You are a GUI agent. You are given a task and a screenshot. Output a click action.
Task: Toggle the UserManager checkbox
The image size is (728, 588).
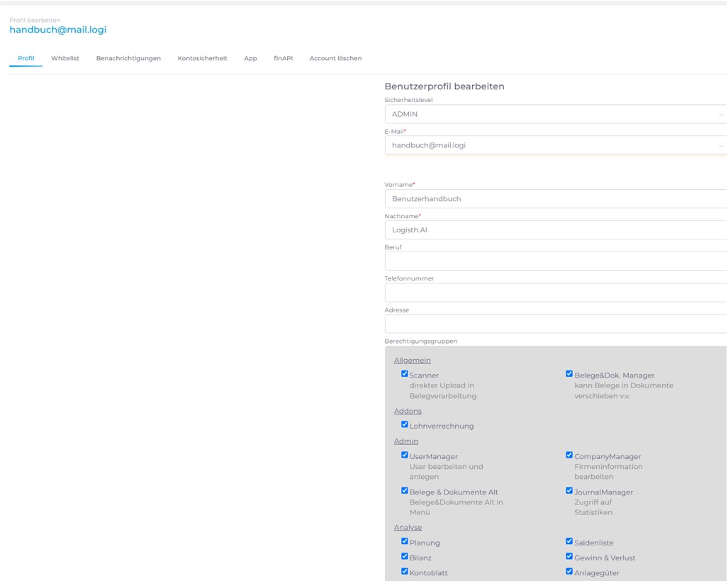point(404,455)
